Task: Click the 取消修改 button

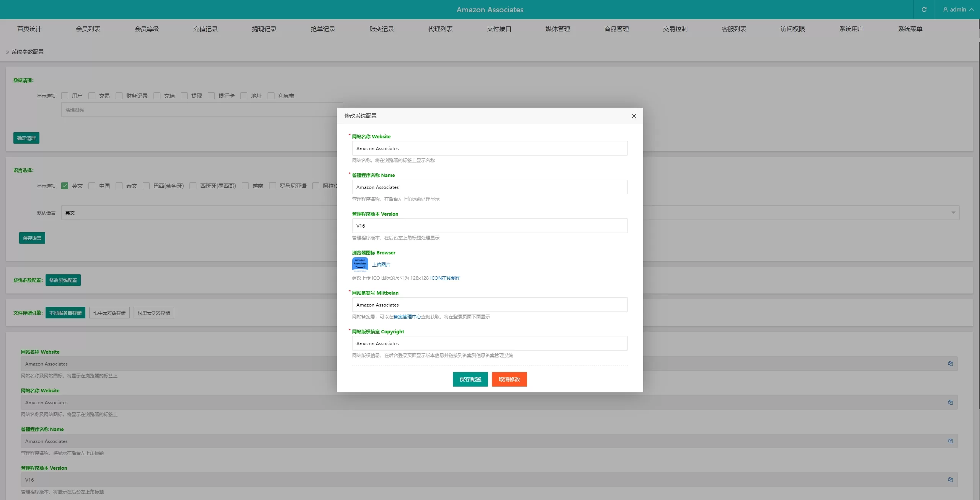Action: [509, 379]
